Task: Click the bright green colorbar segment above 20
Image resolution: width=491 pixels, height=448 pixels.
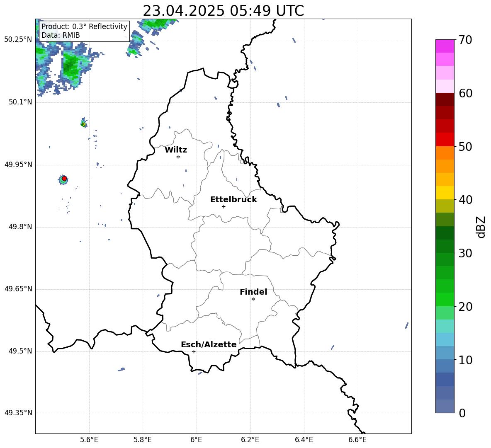Action: (445, 299)
